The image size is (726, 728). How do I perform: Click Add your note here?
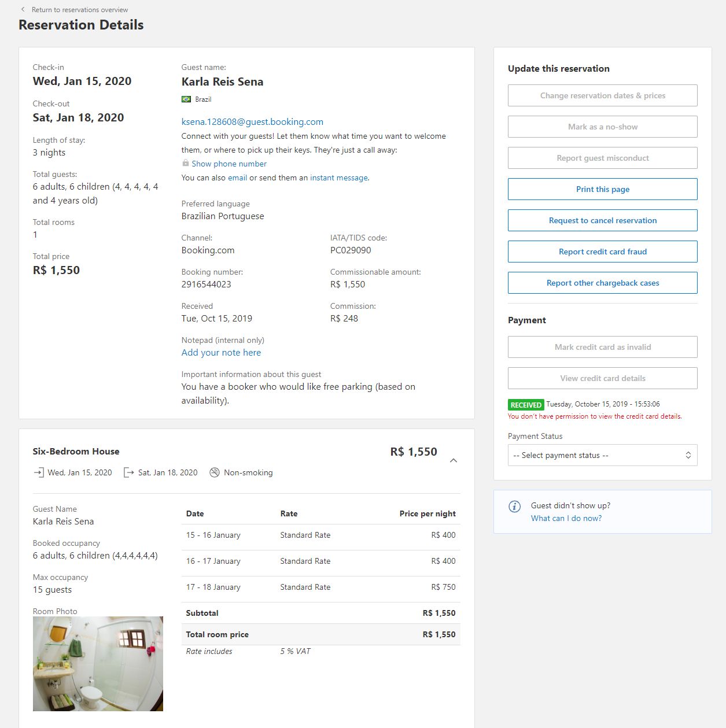221,353
